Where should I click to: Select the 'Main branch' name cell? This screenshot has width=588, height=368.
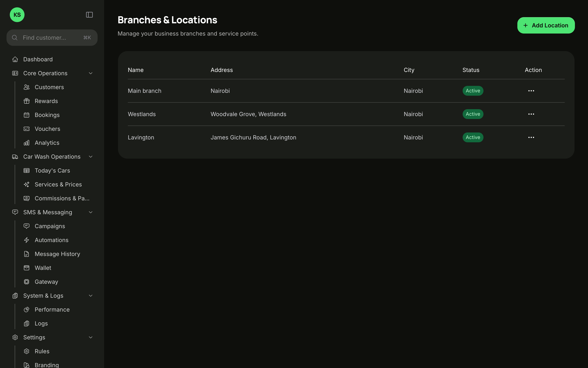(x=145, y=91)
